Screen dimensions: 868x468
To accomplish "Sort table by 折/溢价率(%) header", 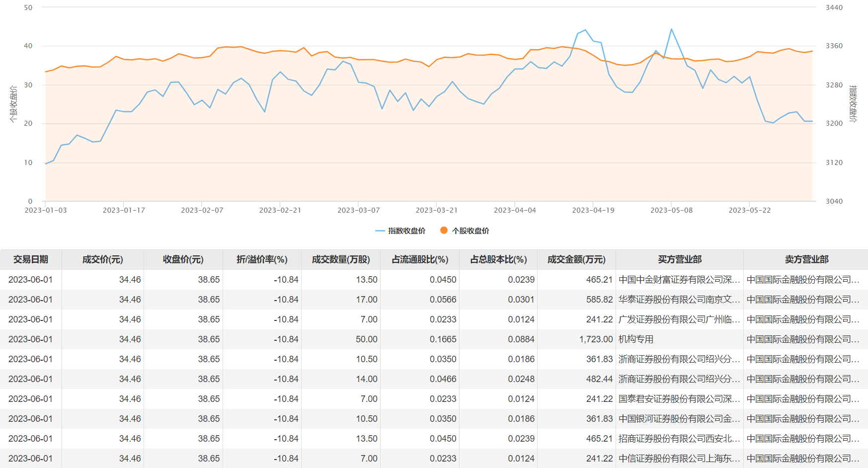I will pyautogui.click(x=262, y=259).
